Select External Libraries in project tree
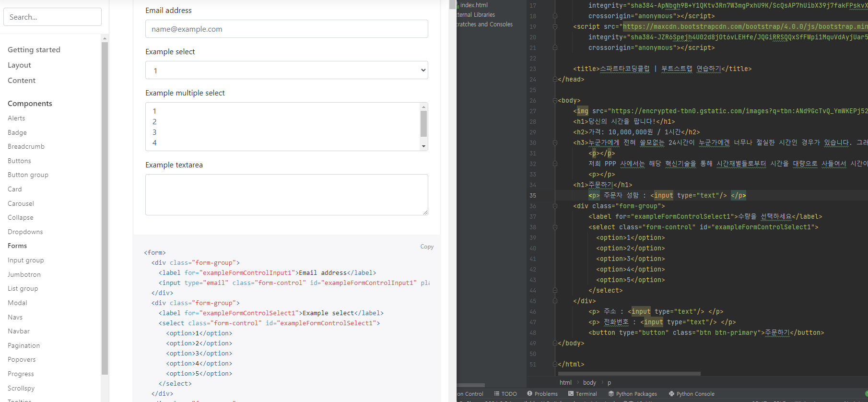The image size is (868, 402). (476, 15)
